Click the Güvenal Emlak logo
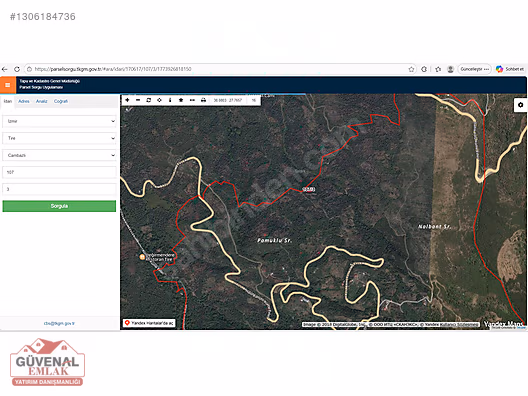This screenshot has height=396, width=528. tap(47, 362)
